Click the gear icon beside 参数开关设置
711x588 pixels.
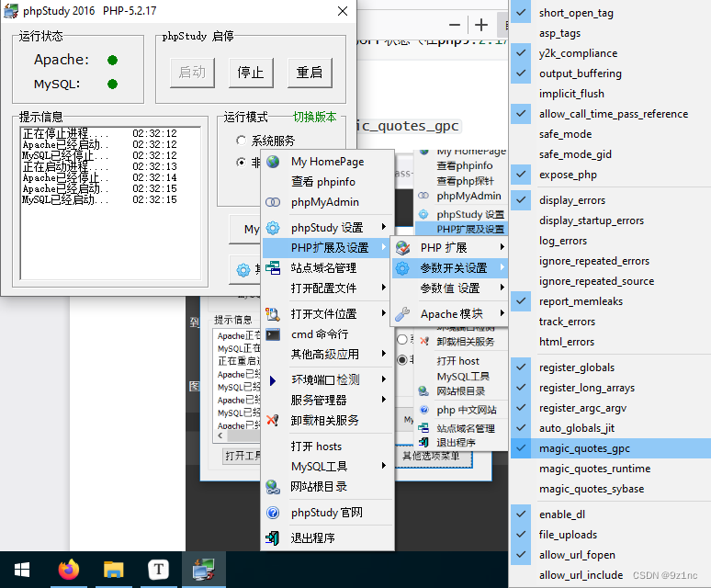402,268
